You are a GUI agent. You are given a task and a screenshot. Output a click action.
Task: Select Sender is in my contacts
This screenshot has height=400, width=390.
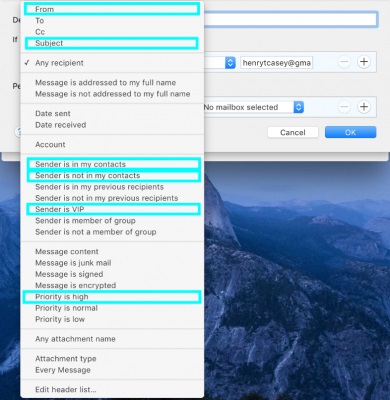pos(112,164)
